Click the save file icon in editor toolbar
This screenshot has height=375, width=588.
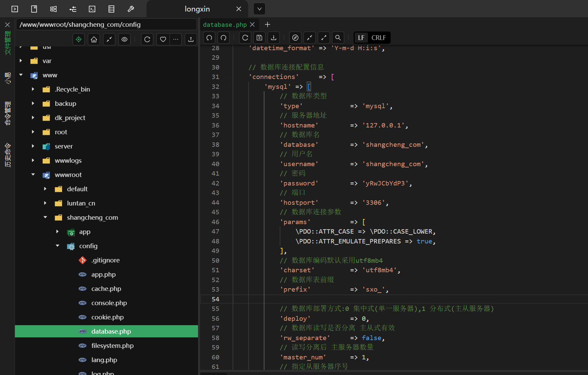(x=259, y=38)
